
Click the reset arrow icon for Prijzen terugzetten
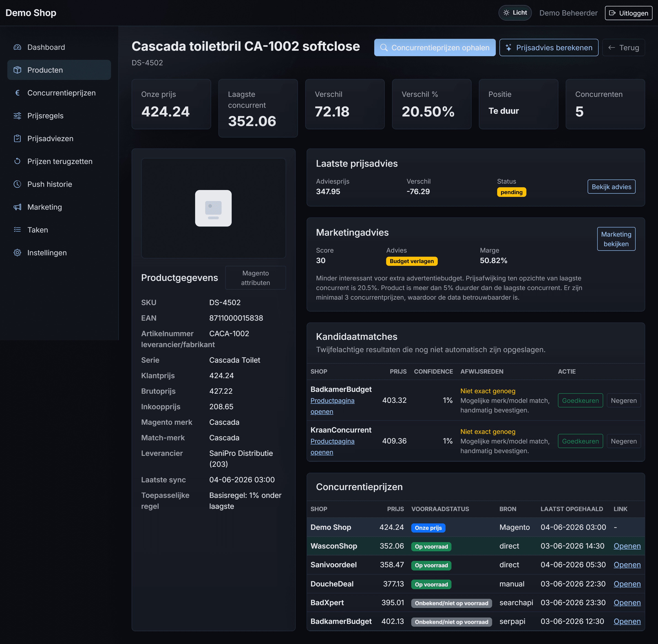pos(17,161)
